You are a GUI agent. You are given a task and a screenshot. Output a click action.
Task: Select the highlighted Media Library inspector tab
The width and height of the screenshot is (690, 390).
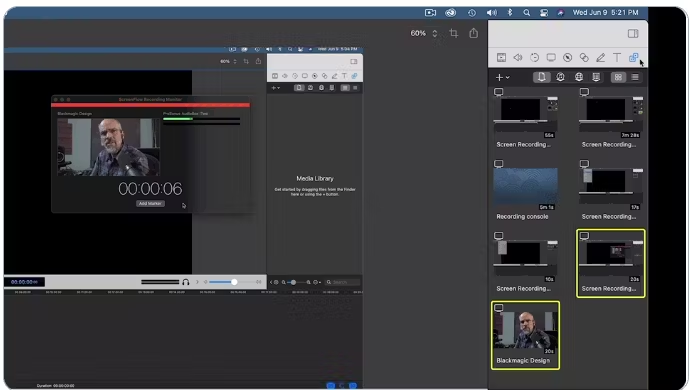pos(634,58)
